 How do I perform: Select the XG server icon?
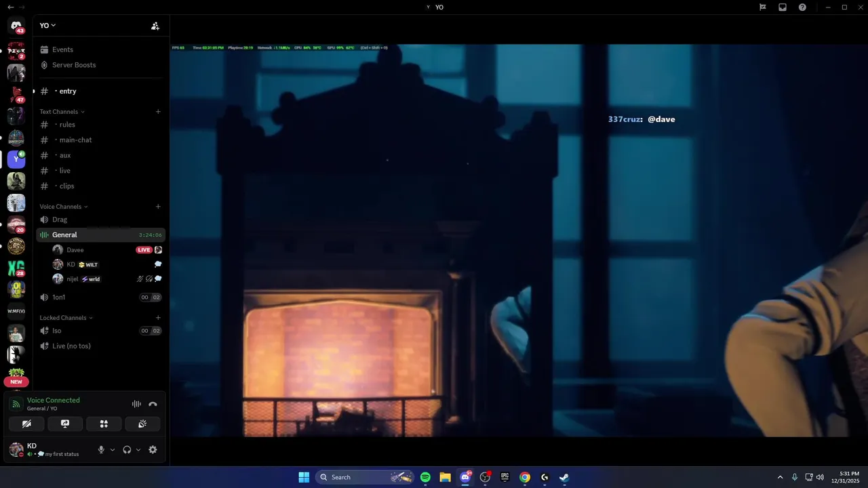16,268
